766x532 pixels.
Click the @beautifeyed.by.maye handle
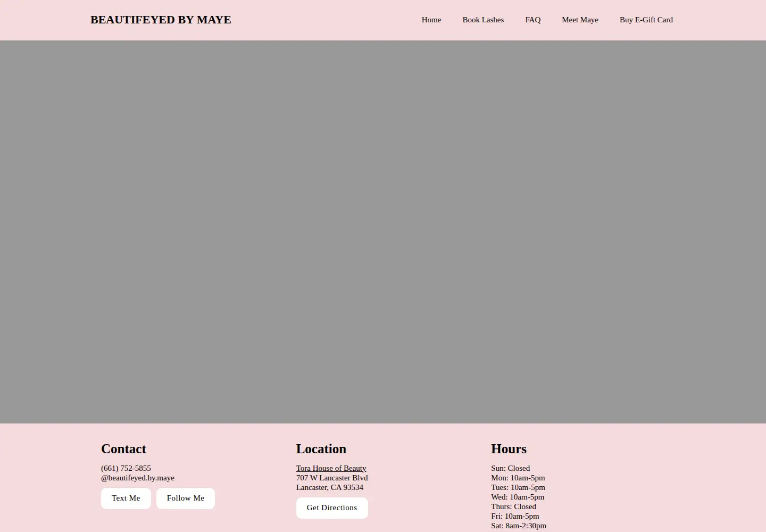pos(138,478)
